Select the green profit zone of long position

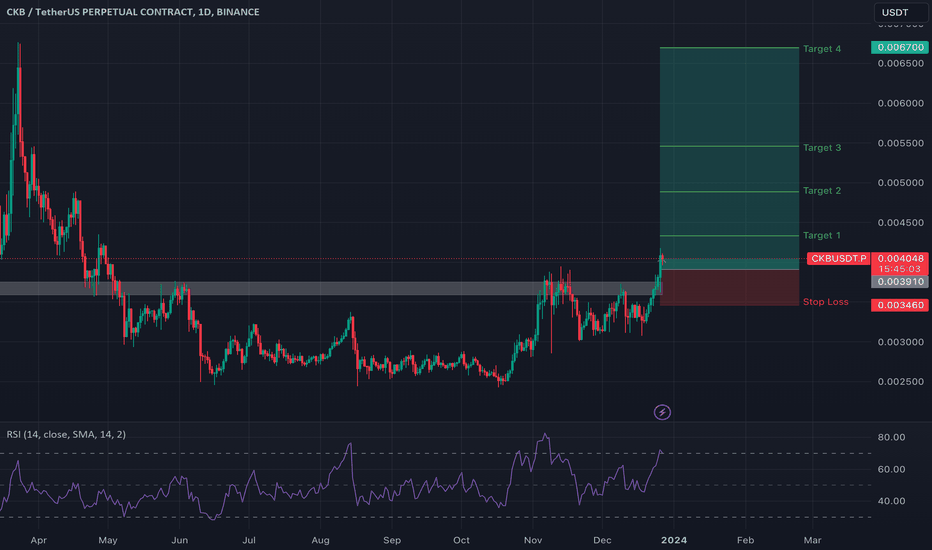(x=729, y=159)
